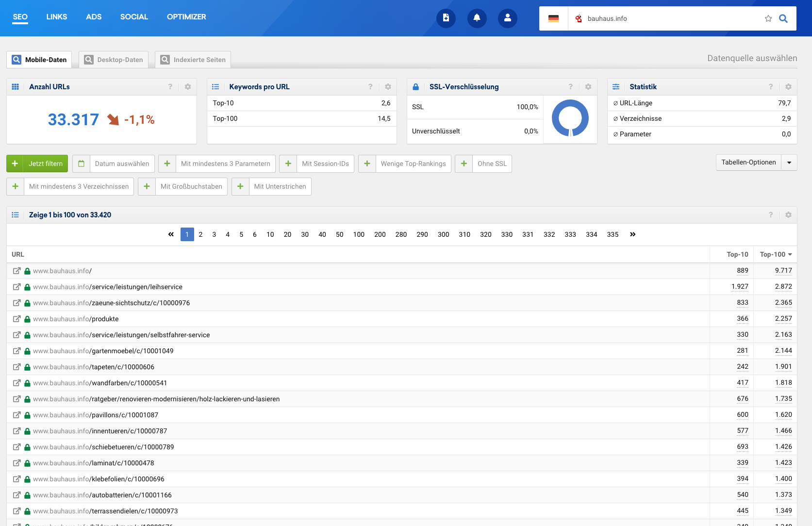Click calendar icon next to Datum auswählen
Screen dimensions: 812x526
tap(81, 164)
